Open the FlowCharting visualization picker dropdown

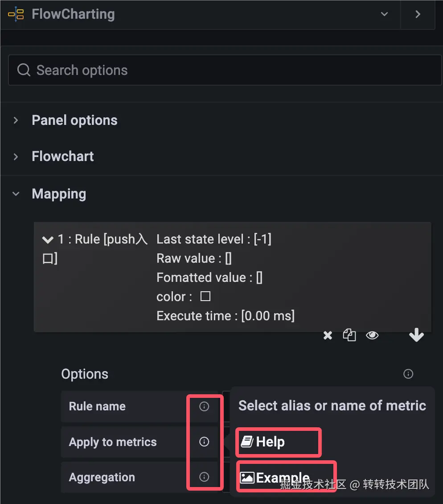384,14
